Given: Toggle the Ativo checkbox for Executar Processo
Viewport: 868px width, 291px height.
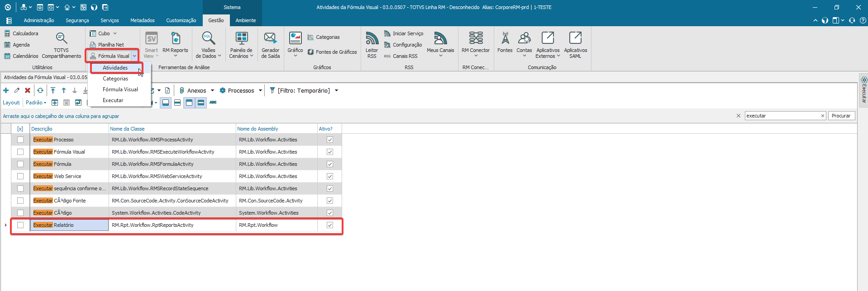Looking at the screenshot, I should click(330, 140).
